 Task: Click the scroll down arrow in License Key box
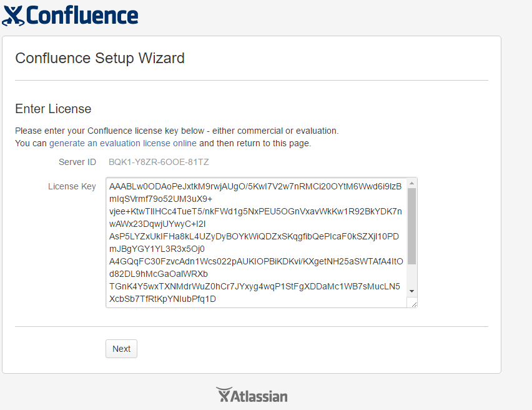click(411, 291)
